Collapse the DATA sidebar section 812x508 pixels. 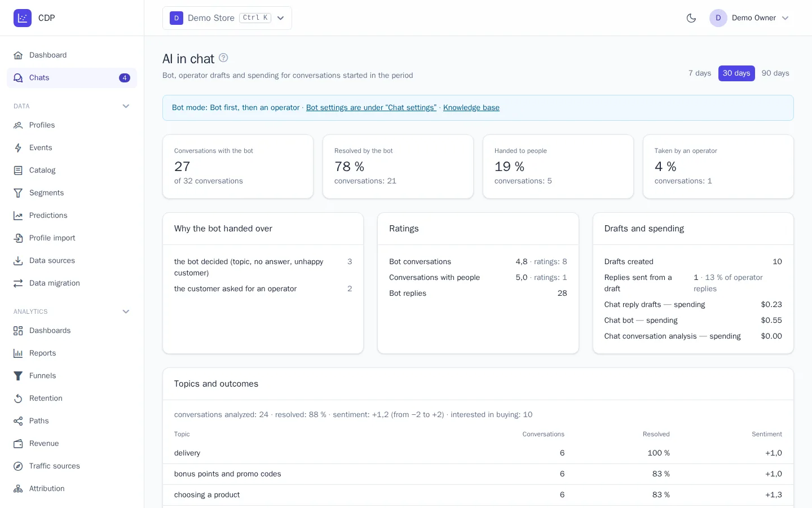126,106
